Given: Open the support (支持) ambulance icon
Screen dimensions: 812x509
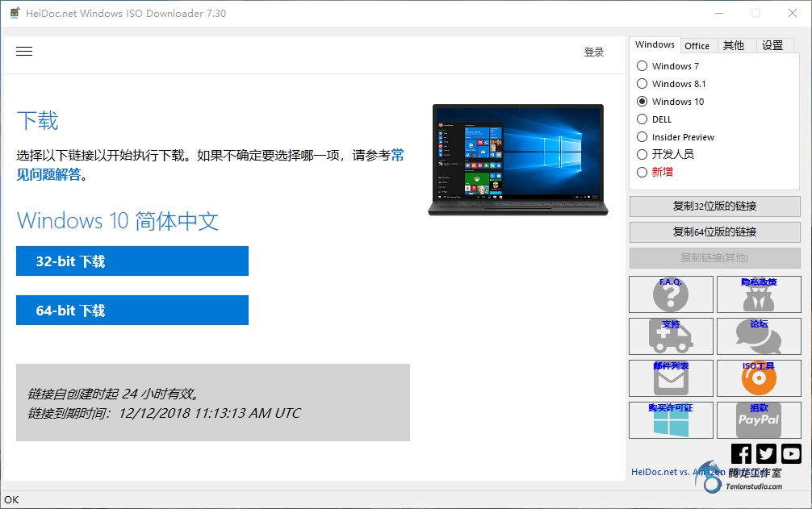Looking at the screenshot, I should pos(671,336).
